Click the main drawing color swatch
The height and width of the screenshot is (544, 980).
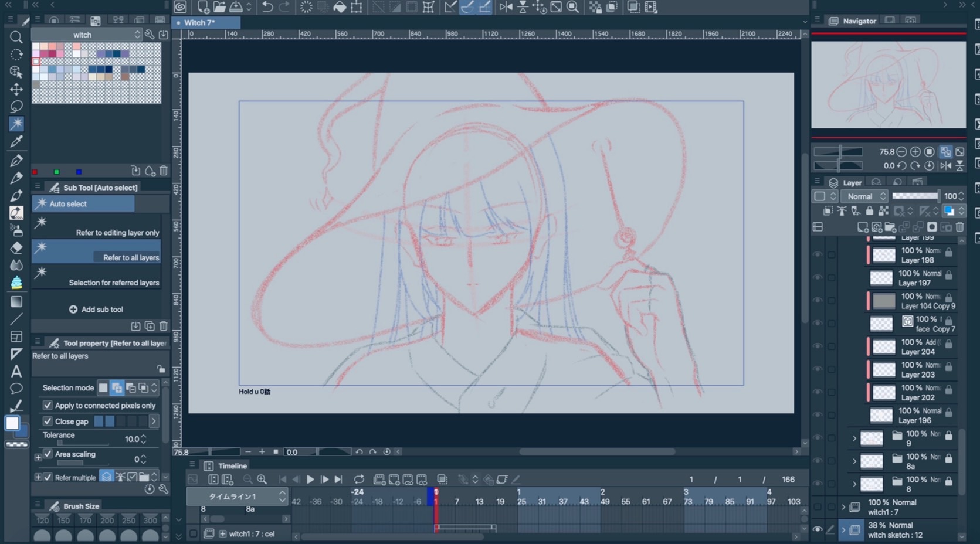point(12,423)
